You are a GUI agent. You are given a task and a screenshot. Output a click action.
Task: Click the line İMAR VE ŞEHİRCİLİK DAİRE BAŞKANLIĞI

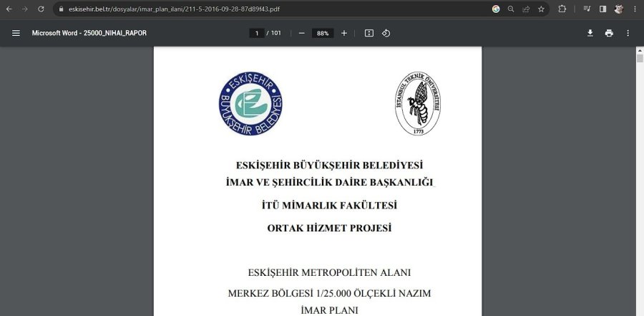click(330, 182)
